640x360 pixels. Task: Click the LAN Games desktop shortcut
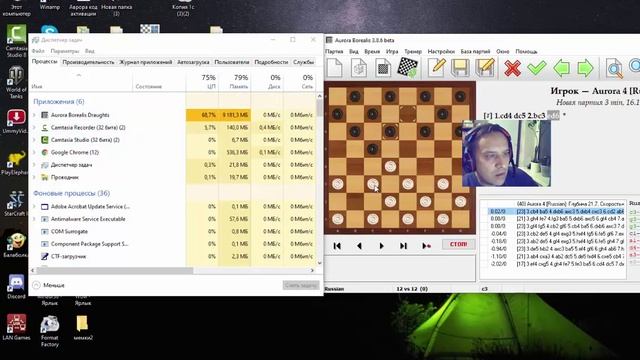(16, 327)
